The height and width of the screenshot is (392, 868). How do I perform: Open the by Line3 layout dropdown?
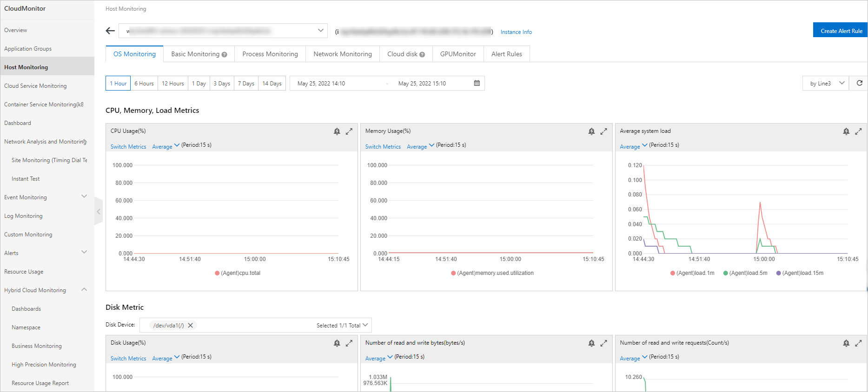point(826,83)
